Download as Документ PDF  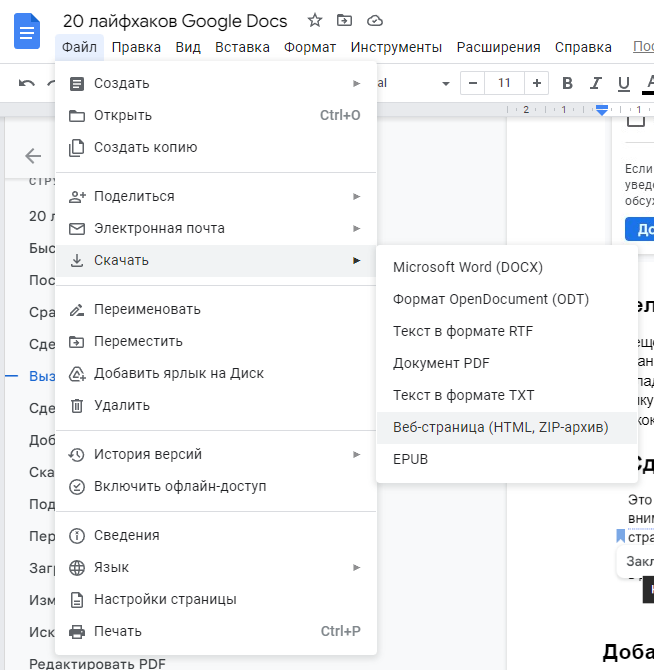click(x=507, y=364)
